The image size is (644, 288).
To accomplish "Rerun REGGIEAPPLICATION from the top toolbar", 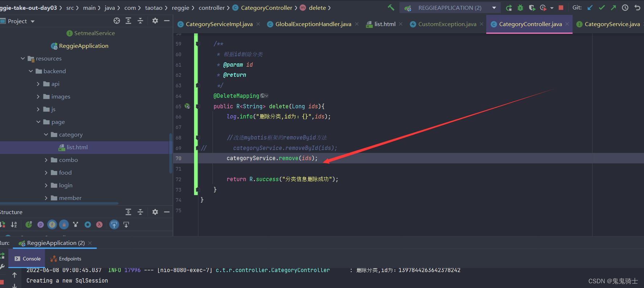I will click(x=509, y=8).
